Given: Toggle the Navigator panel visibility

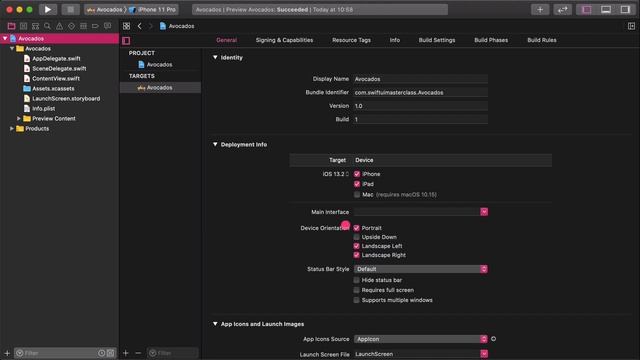Looking at the screenshot, I should click(x=587, y=9).
